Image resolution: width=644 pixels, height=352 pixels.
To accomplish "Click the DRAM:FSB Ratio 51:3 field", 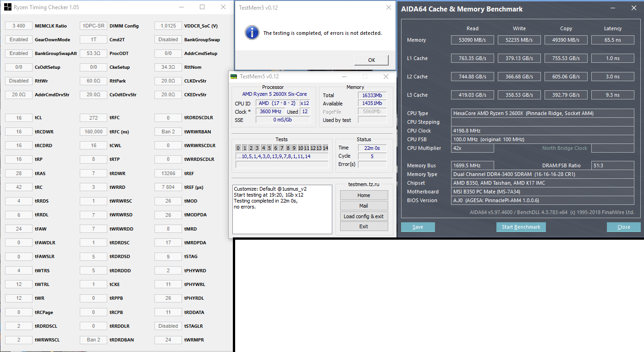I will (x=613, y=165).
